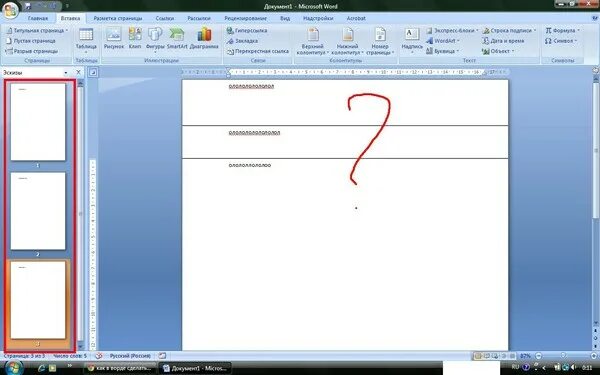Click the RU language indicator in the tray

tap(515, 368)
